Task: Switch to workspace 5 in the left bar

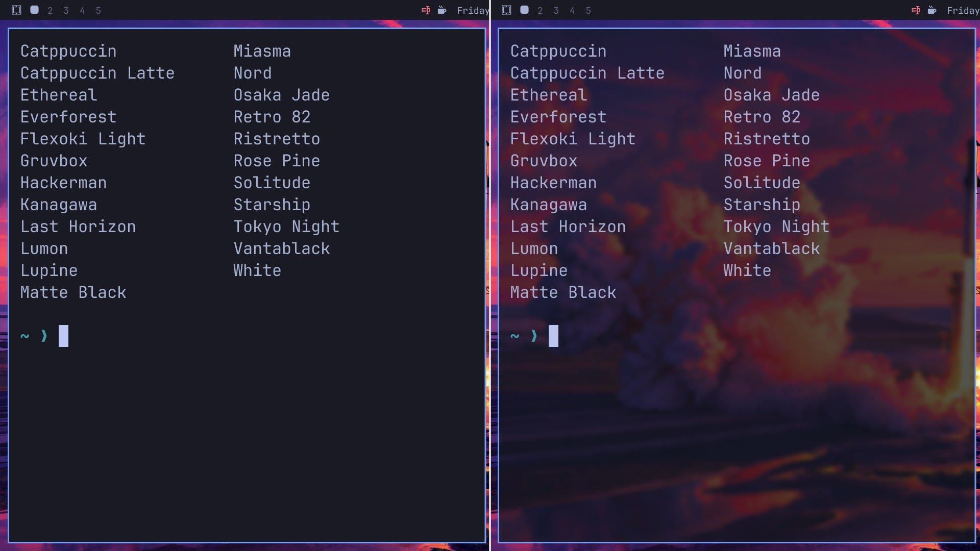Action: click(x=98, y=10)
